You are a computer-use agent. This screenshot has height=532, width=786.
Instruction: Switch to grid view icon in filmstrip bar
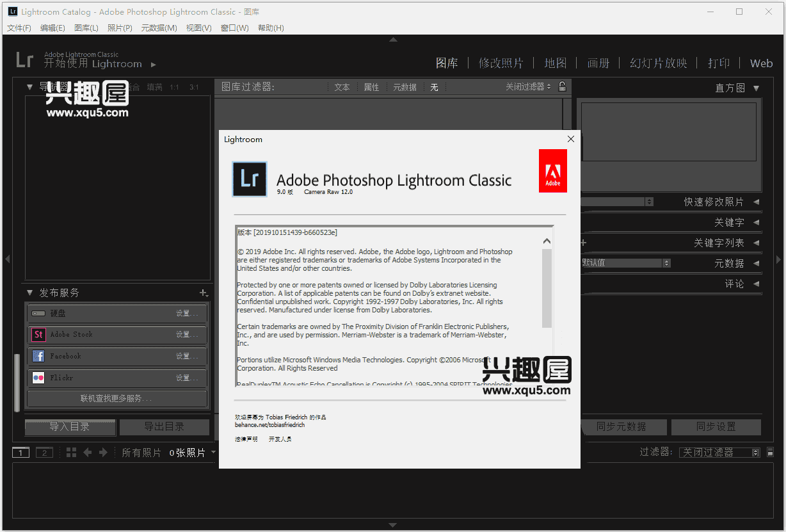(x=71, y=453)
